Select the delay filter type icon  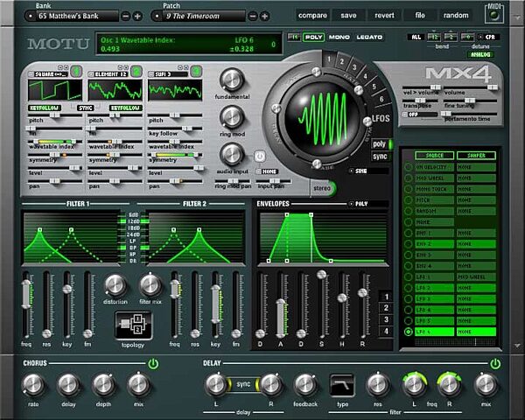click(342, 385)
